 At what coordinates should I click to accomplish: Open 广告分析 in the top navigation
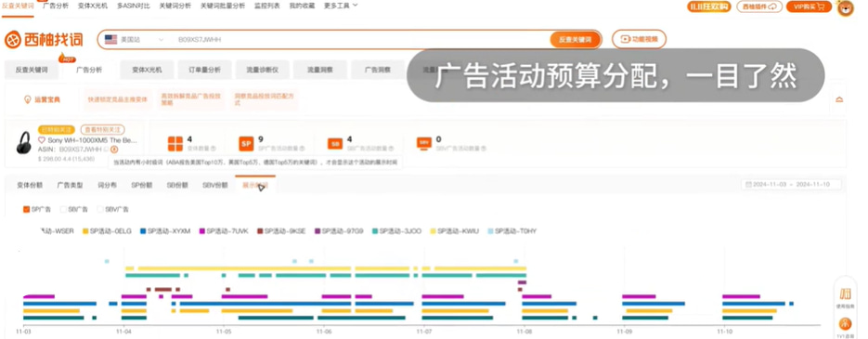pos(56,6)
